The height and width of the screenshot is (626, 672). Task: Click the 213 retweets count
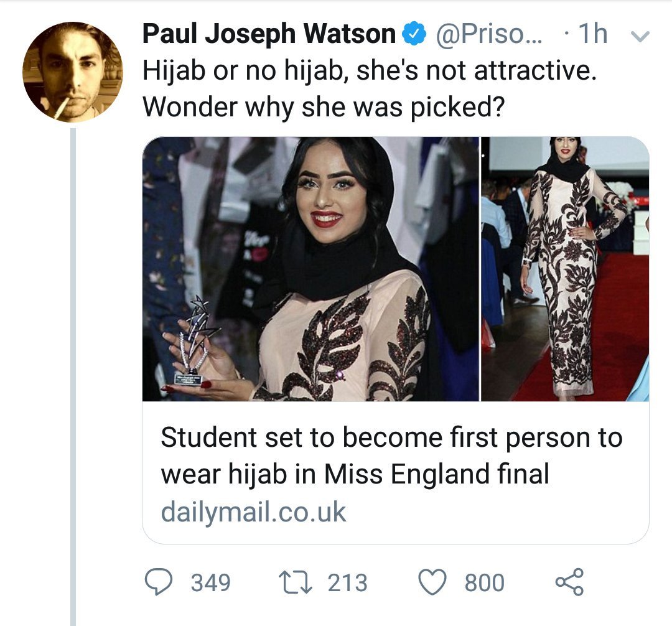coord(347,582)
